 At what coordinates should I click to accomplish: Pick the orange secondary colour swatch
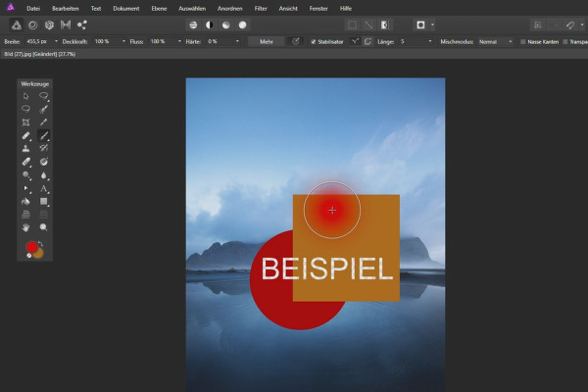tap(39, 254)
